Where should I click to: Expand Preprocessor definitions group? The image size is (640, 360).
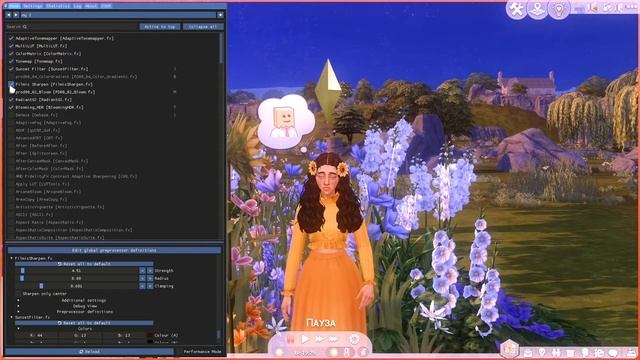tap(18, 312)
